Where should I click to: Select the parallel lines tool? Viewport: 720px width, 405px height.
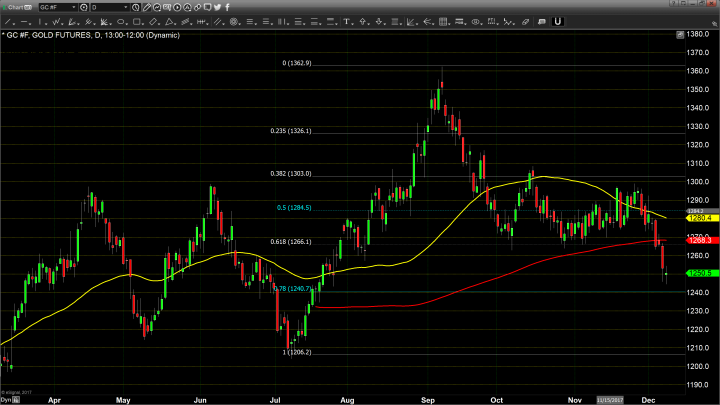pos(218,22)
